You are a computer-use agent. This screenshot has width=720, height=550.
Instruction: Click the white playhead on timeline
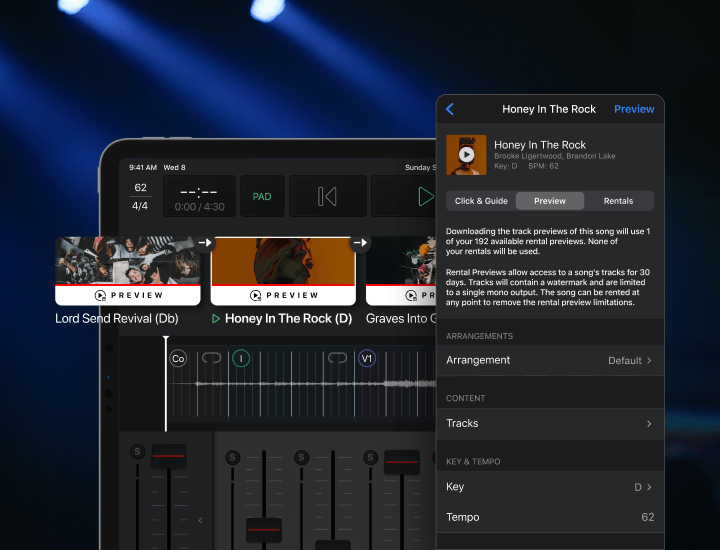click(x=166, y=383)
